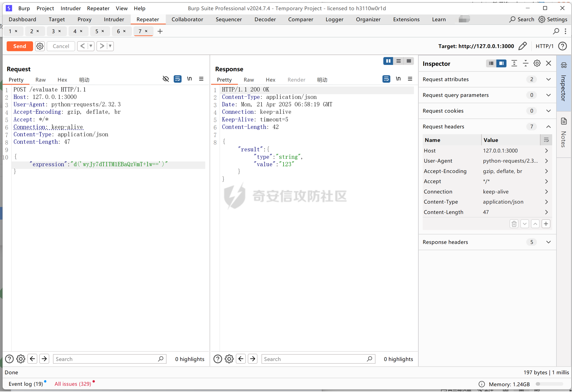Open history dropdown next to forward arrow
This screenshot has height=392, width=572.
coord(110,46)
